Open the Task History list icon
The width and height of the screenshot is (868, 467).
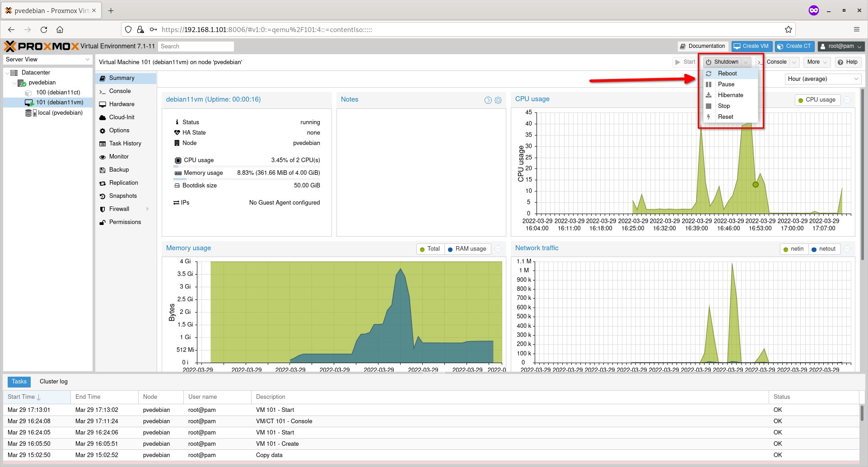point(103,144)
